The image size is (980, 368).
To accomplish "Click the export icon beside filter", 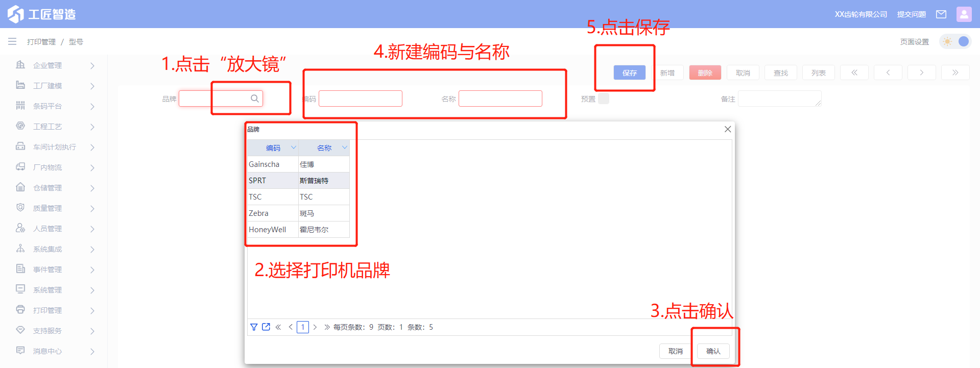I will point(266,327).
